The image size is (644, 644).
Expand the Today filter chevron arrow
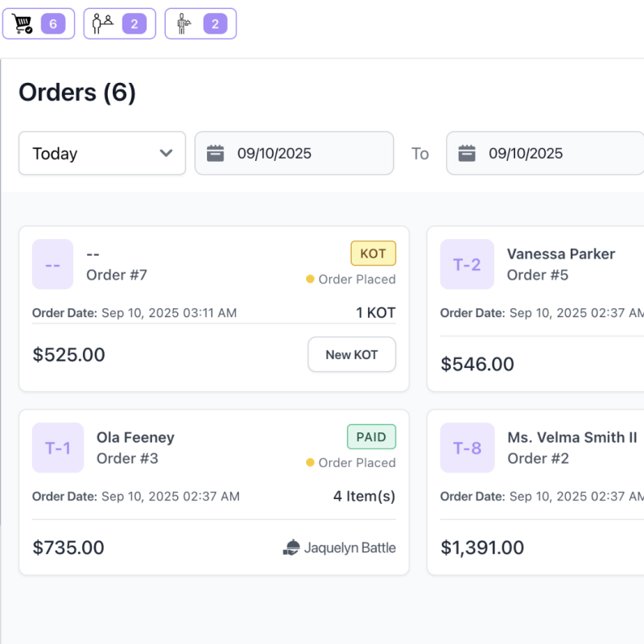coord(167,153)
